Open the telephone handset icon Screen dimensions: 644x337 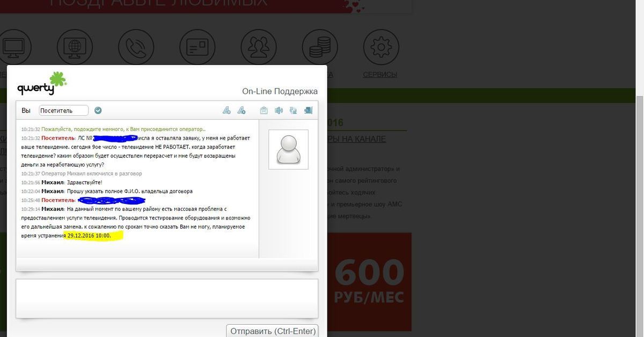coord(136,47)
